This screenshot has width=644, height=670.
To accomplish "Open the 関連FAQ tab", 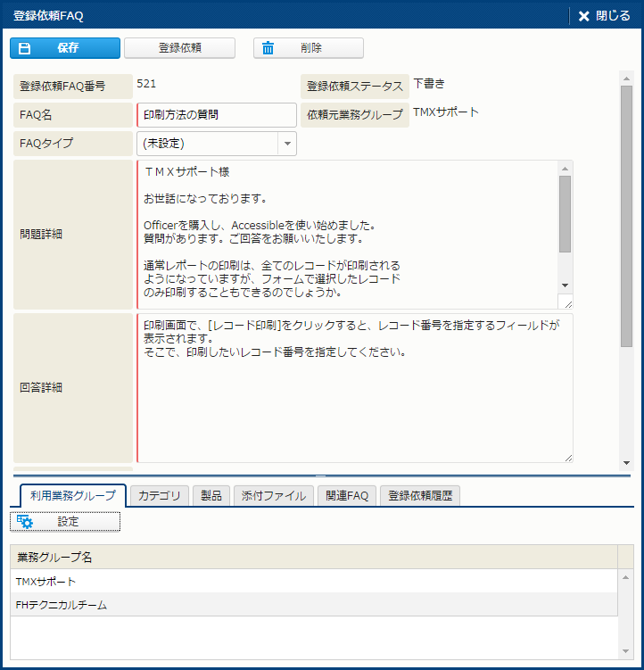I will point(346,496).
